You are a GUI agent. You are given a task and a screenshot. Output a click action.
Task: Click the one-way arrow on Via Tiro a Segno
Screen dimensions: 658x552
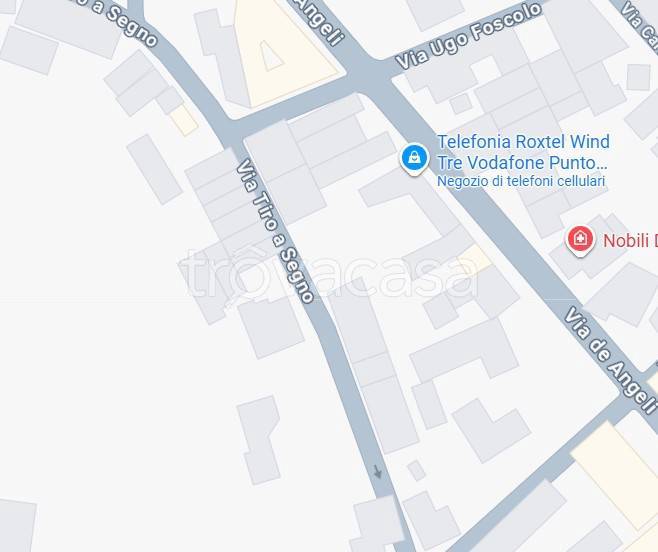pos(378,471)
